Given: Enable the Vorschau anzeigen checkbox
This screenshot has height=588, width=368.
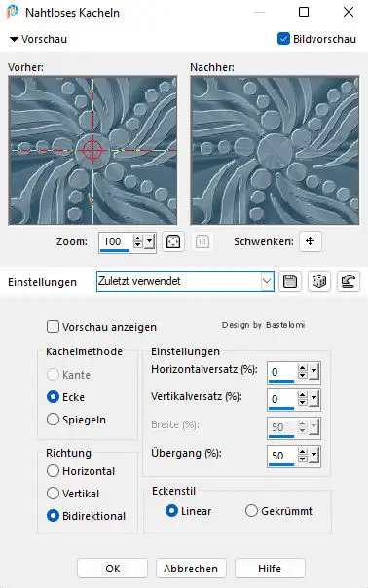Looking at the screenshot, I should coord(53,327).
